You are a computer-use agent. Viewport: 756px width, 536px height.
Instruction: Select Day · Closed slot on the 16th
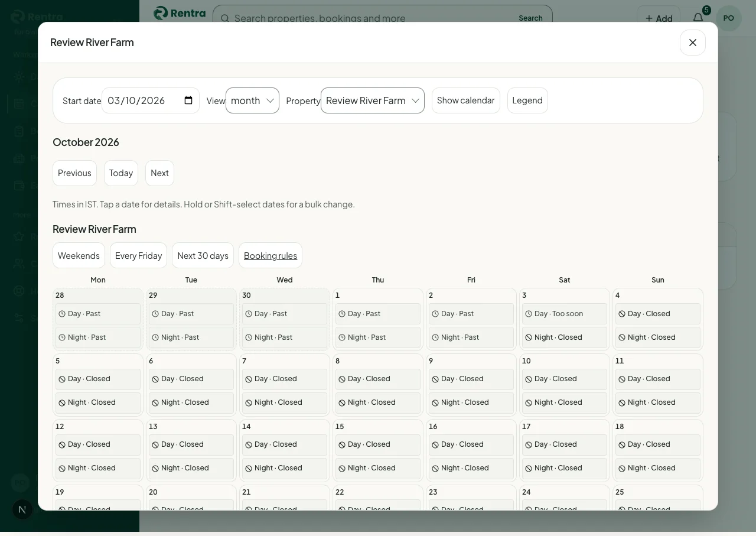(471, 444)
